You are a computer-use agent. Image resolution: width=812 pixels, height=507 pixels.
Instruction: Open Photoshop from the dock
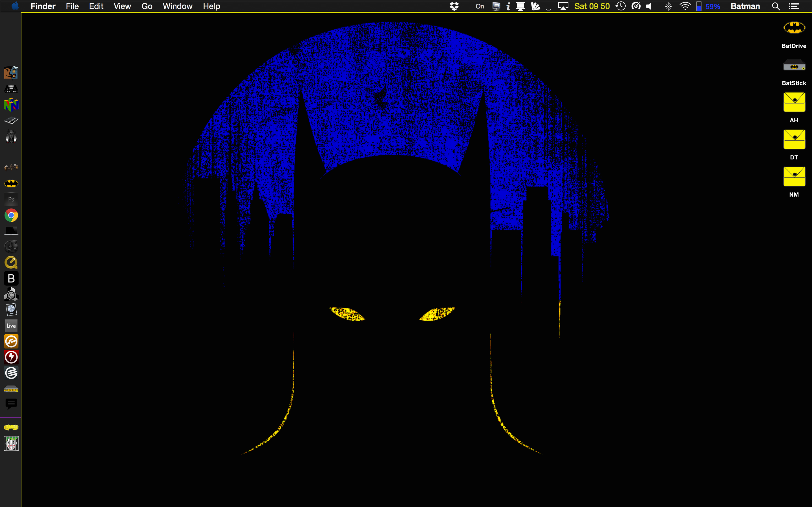(x=11, y=199)
